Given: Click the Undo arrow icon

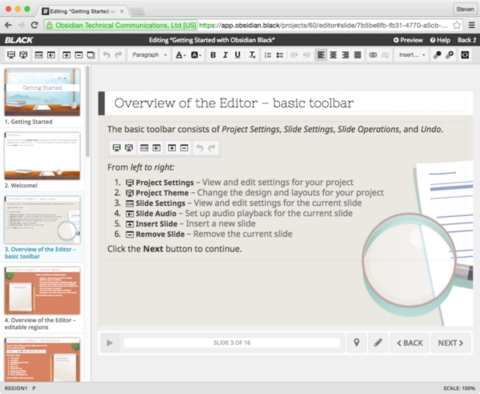Looking at the screenshot, I should coord(106,55).
